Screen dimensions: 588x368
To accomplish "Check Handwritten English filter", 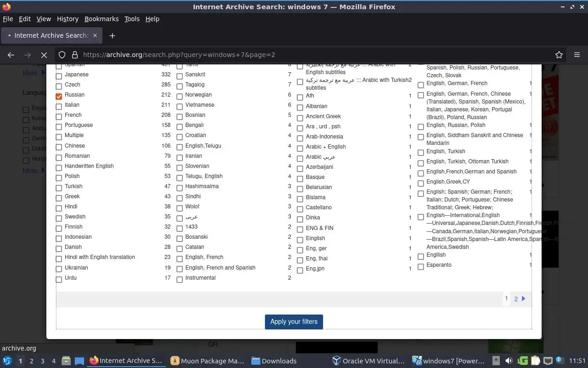I will [59, 167].
